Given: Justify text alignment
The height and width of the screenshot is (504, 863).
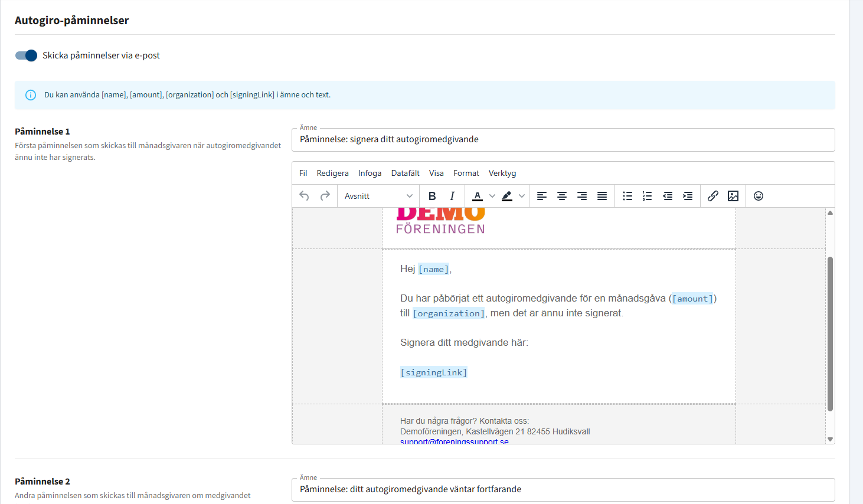Looking at the screenshot, I should 602,196.
